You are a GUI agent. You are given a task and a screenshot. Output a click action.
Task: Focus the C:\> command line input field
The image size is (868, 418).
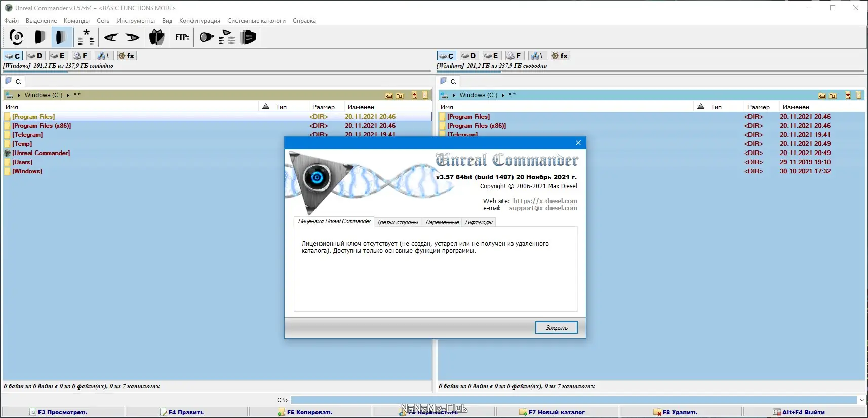[574, 400]
